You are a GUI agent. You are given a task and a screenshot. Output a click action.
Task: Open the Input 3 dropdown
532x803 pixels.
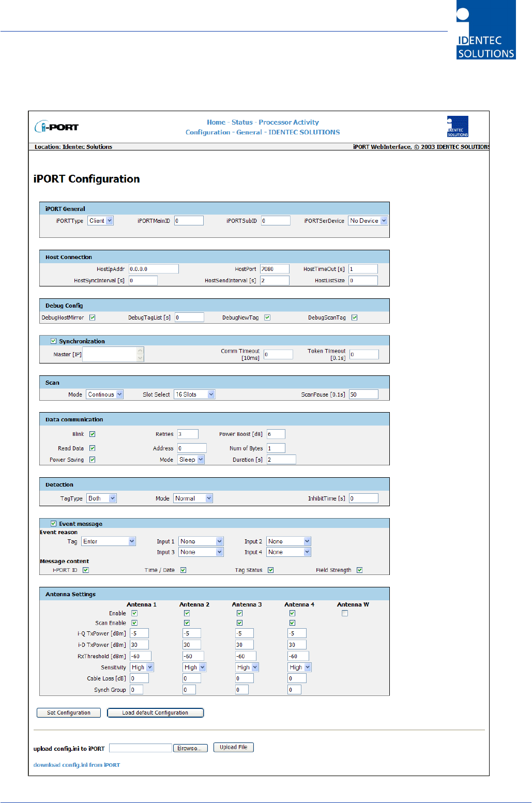201,552
